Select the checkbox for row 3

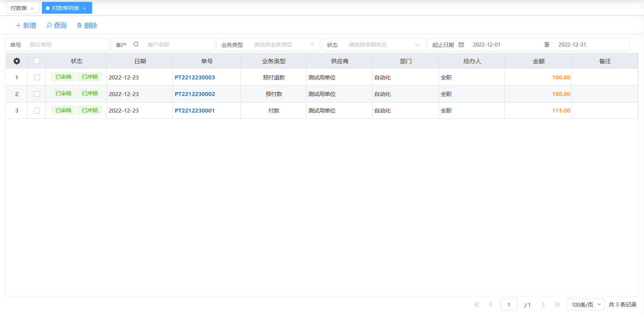pyautogui.click(x=37, y=110)
